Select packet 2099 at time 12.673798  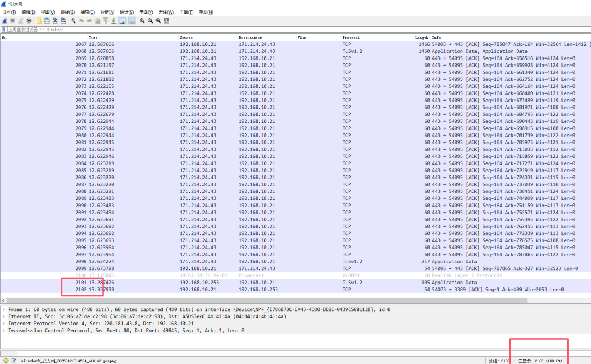click(x=296, y=268)
